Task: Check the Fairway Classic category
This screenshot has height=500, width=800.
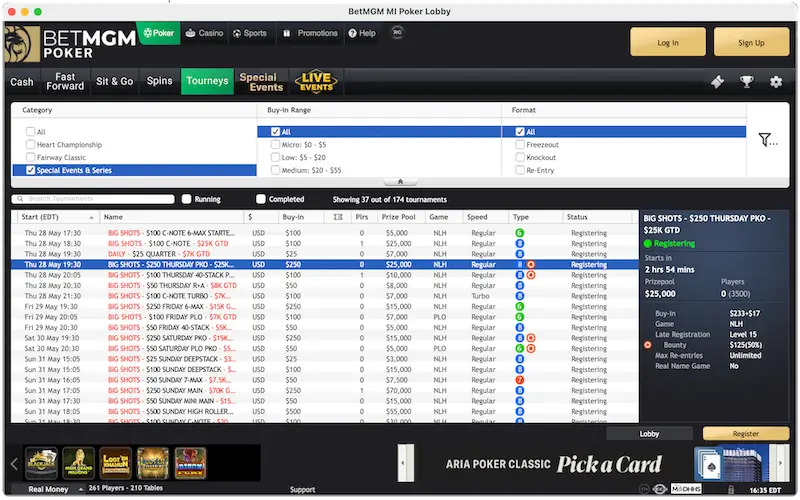Action: tap(31, 157)
